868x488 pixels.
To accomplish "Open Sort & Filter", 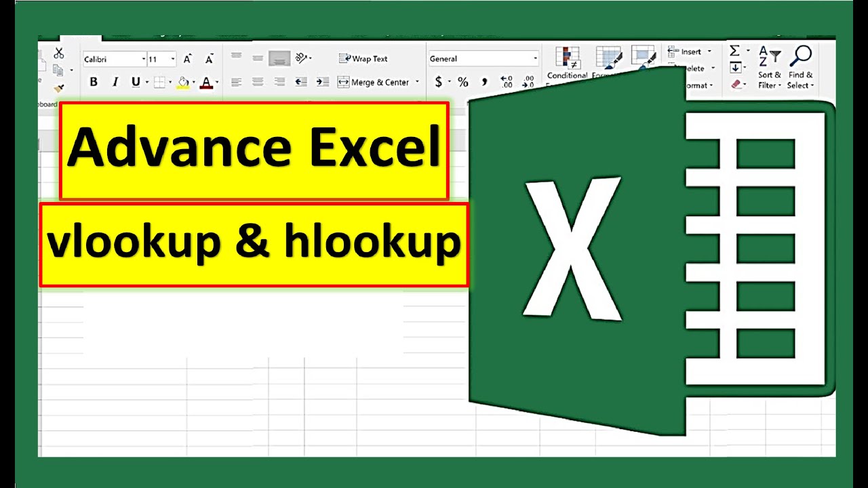I will (770, 67).
